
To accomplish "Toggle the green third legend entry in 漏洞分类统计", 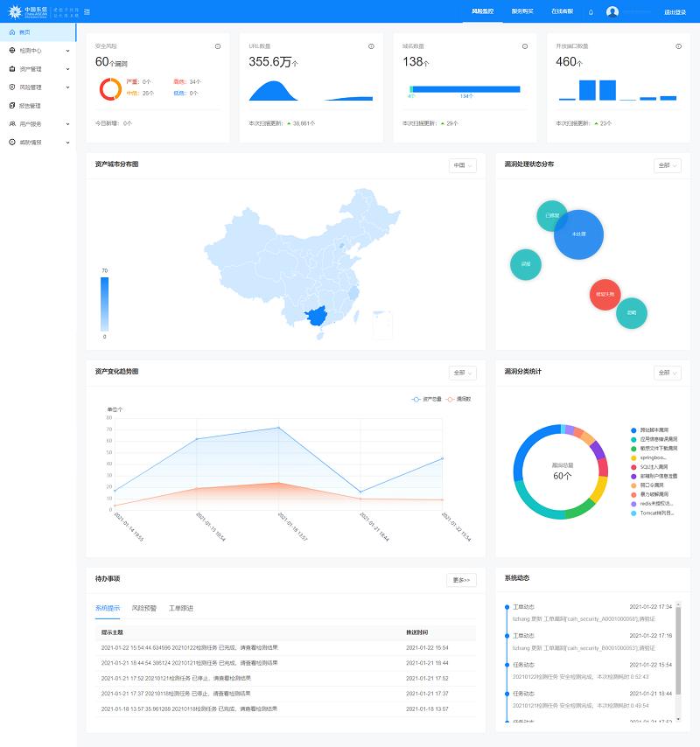I will (654, 449).
